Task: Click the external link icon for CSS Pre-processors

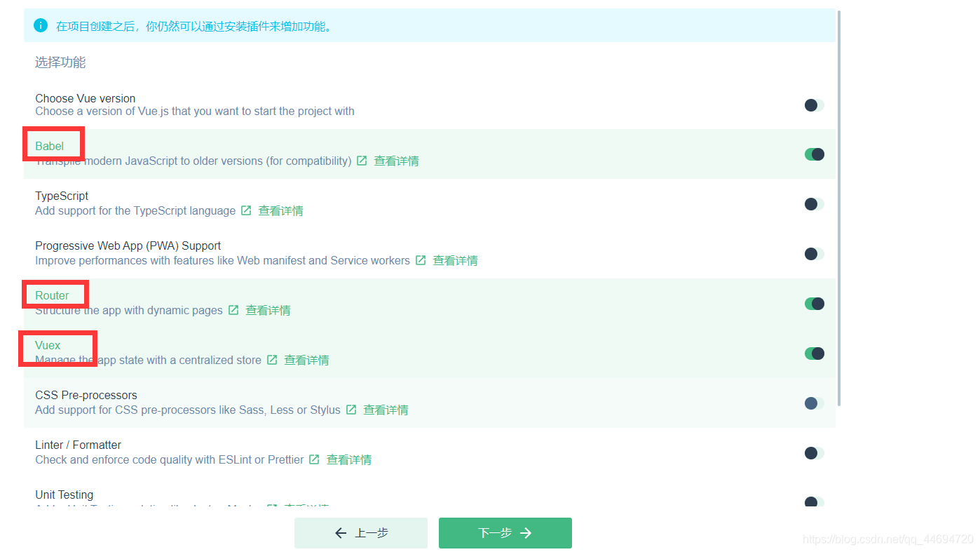Action: (351, 410)
